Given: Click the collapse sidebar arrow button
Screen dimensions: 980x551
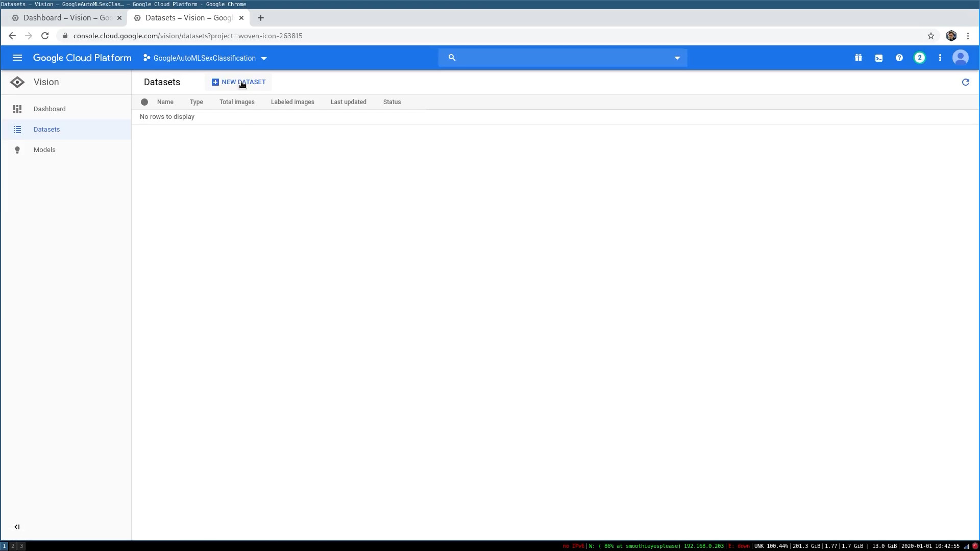Looking at the screenshot, I should 17,526.
